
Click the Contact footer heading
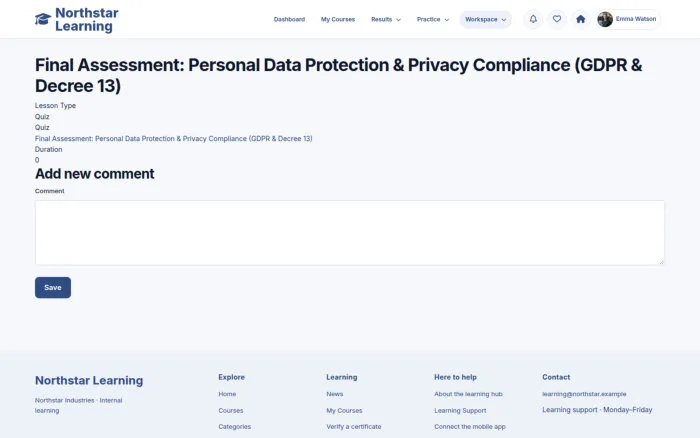click(556, 377)
